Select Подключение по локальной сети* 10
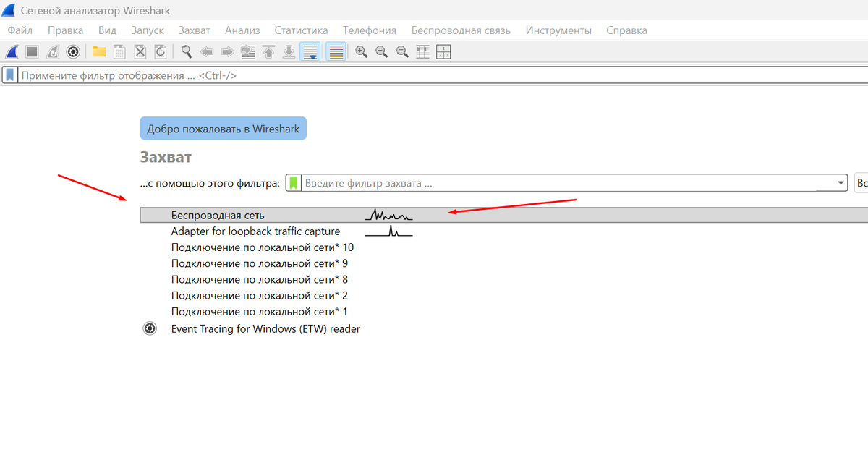This screenshot has width=868, height=455. point(262,247)
